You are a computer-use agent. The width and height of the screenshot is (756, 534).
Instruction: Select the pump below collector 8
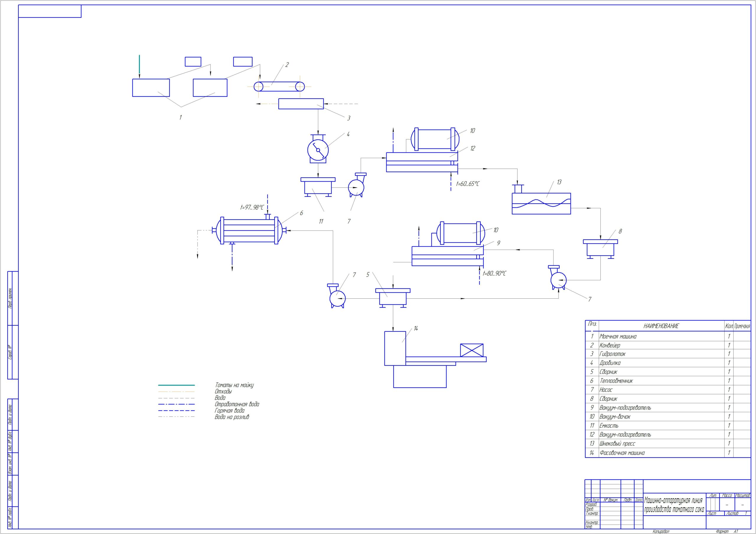click(x=558, y=277)
